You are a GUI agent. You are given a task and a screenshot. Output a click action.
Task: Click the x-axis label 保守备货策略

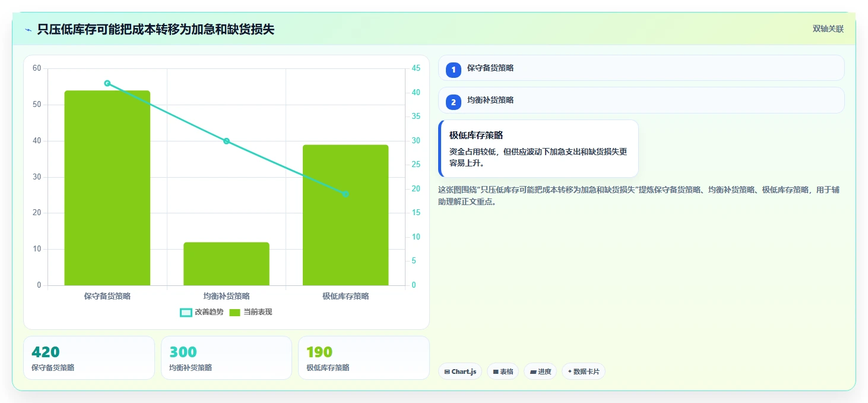(x=107, y=296)
